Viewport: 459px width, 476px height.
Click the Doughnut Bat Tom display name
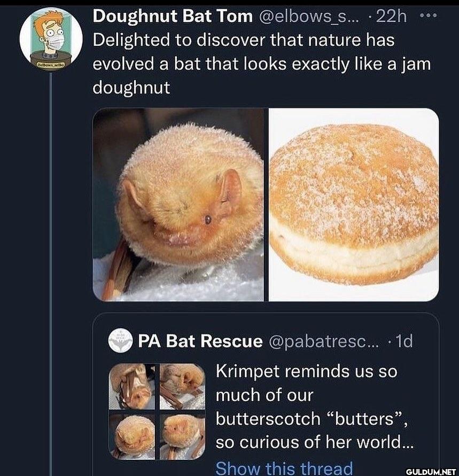[x=173, y=17]
